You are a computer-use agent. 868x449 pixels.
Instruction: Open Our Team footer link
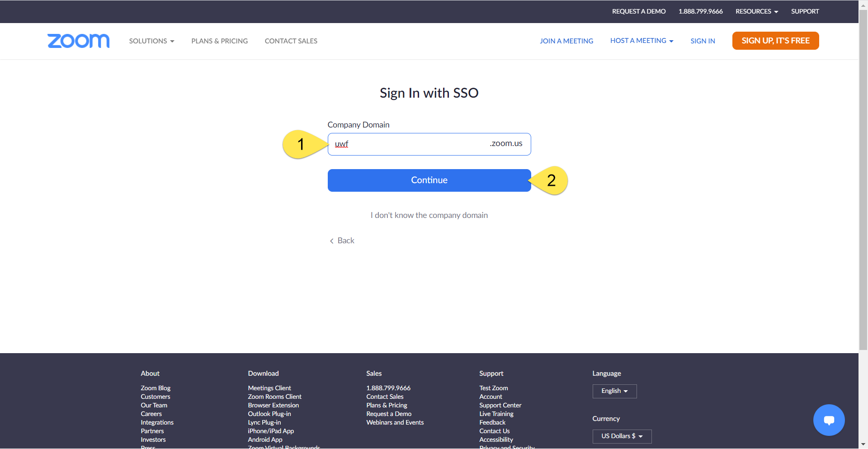(154, 405)
